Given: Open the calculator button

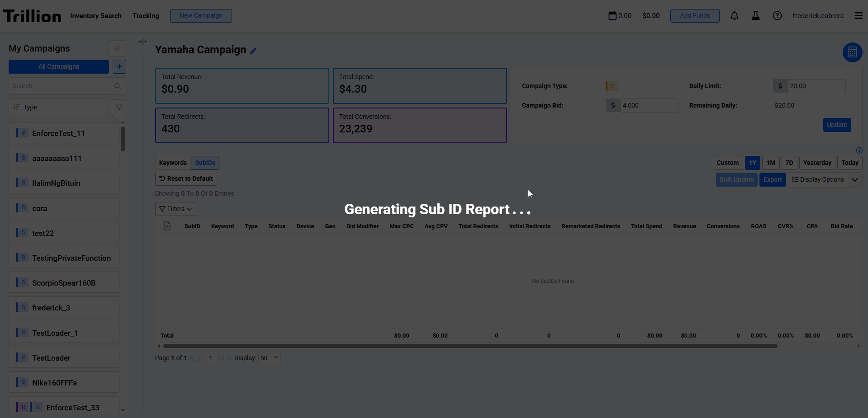Looking at the screenshot, I should pyautogui.click(x=852, y=52).
